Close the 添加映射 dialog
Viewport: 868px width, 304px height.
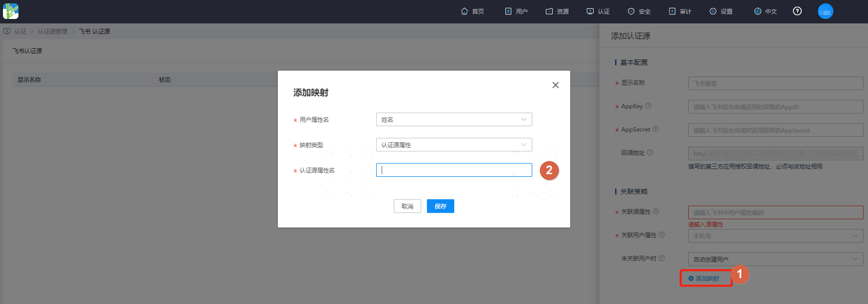556,85
